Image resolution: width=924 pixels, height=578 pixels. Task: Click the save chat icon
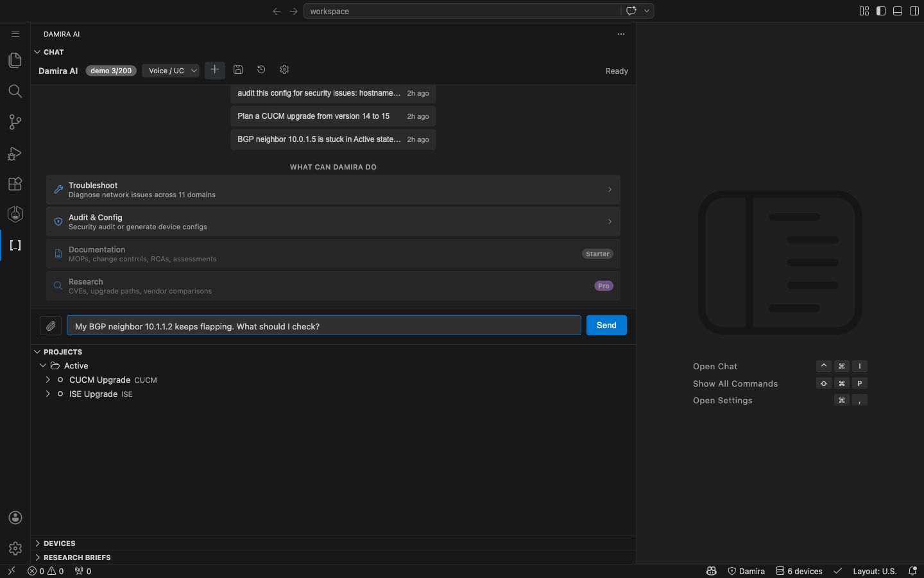coord(238,69)
